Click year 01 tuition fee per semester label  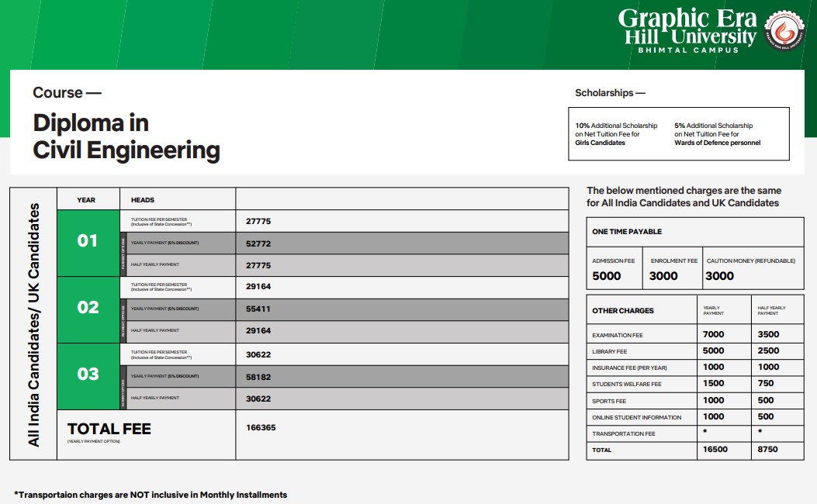[x=161, y=222]
